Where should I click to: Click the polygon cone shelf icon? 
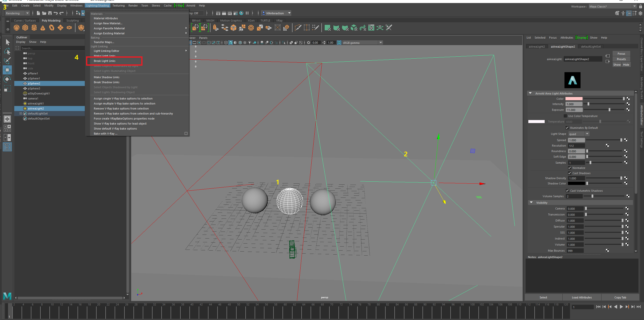coord(43,28)
